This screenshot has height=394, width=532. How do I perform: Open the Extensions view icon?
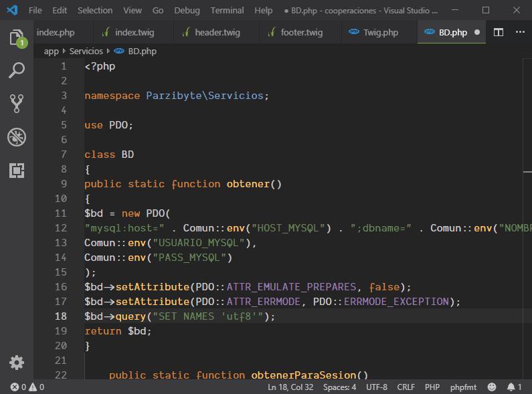17,171
